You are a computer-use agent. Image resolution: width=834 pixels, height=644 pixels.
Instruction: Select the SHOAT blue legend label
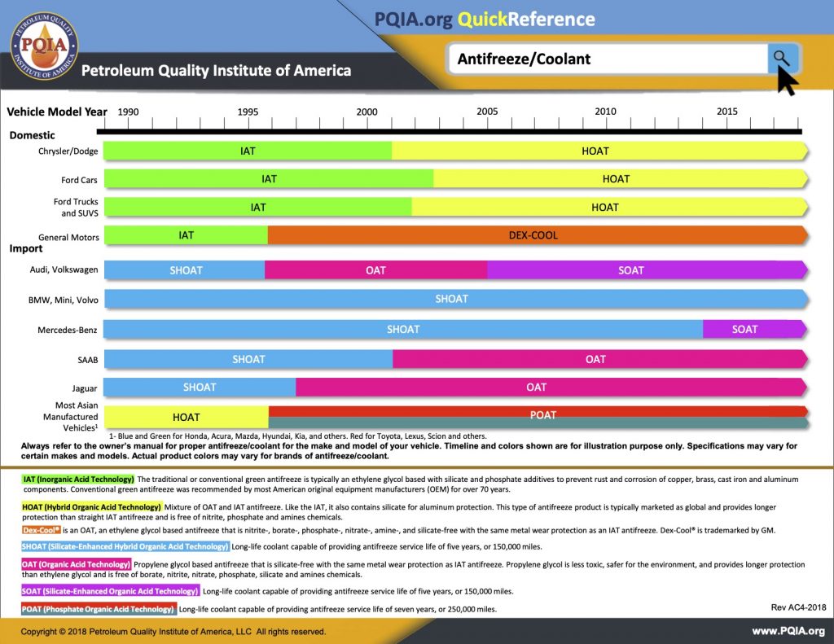click(125, 546)
